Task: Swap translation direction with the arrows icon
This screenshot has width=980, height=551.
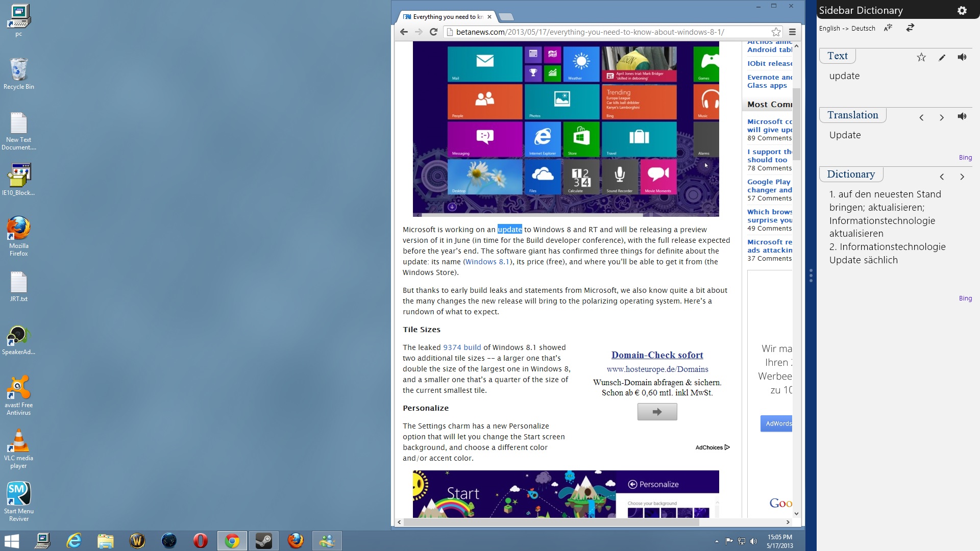Action: click(x=910, y=29)
